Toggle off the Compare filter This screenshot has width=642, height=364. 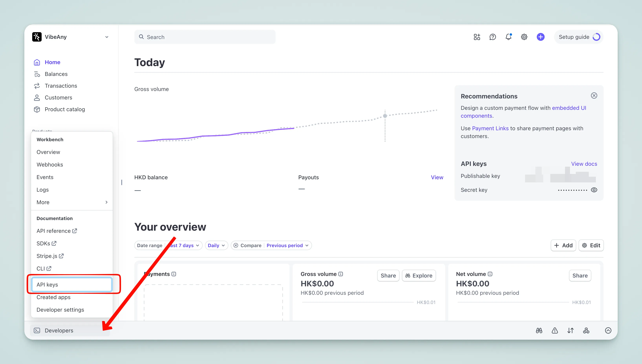coord(236,245)
